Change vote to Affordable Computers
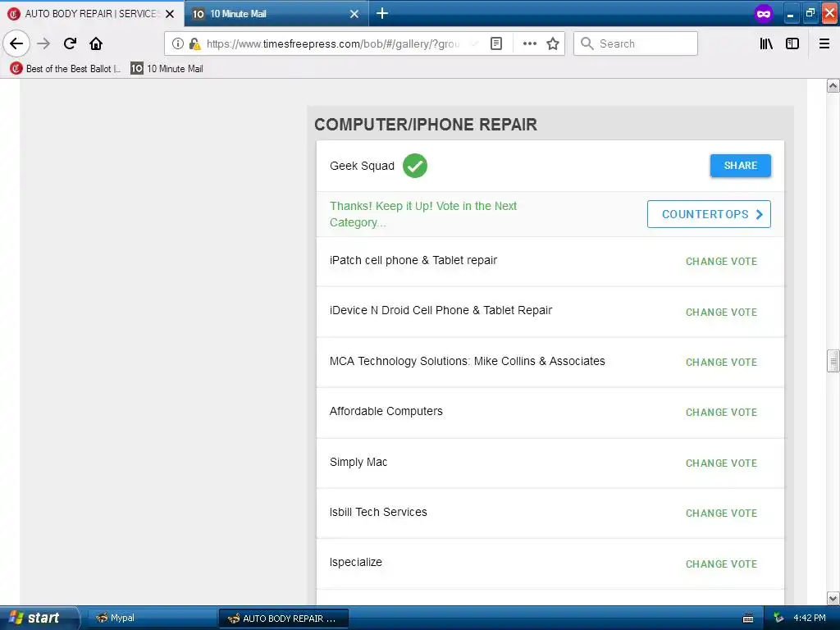The height and width of the screenshot is (630, 840). pos(721,413)
